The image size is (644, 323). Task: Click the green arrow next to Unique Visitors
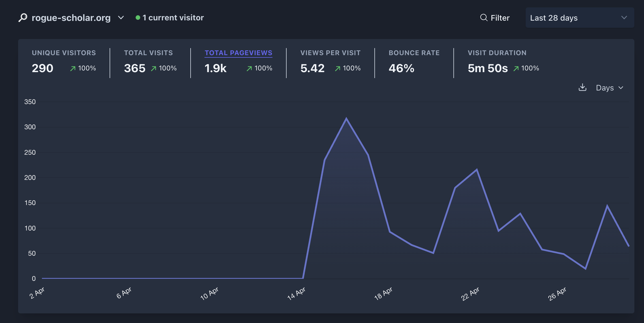[x=73, y=68]
